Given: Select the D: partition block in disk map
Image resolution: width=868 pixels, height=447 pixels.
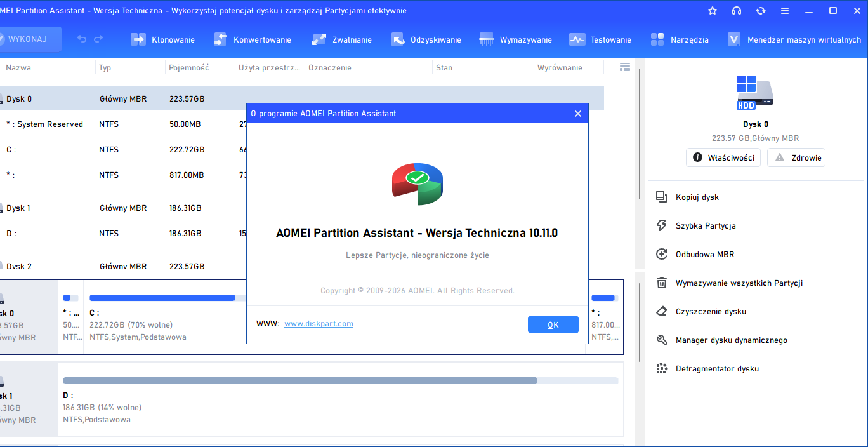Looking at the screenshot, I should pyautogui.click(x=340, y=398).
